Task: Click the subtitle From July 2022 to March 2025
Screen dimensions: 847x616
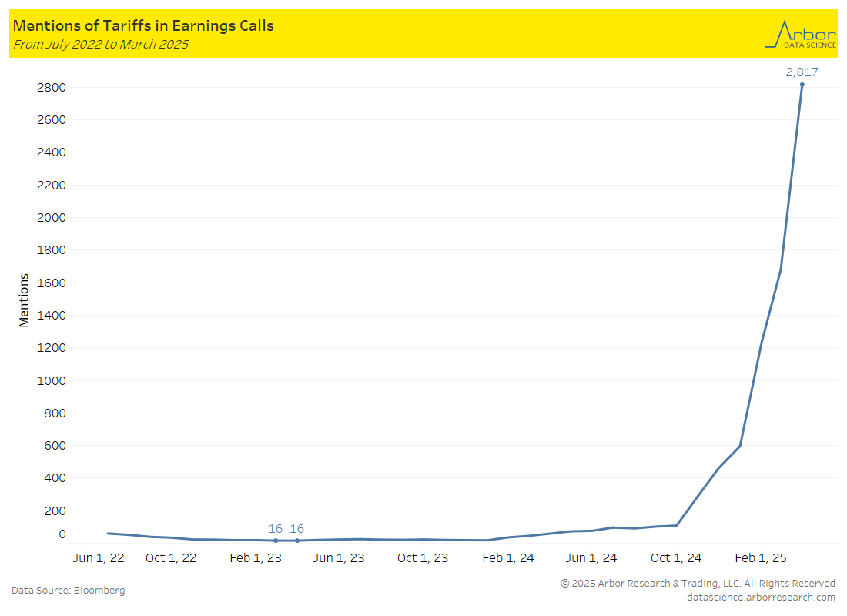Action: tap(100, 45)
